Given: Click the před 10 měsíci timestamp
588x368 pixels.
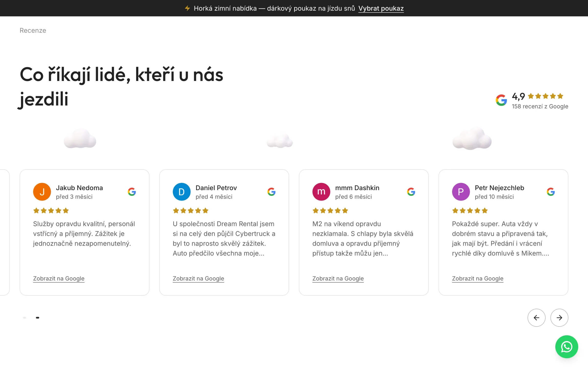Looking at the screenshot, I should 494,197.
